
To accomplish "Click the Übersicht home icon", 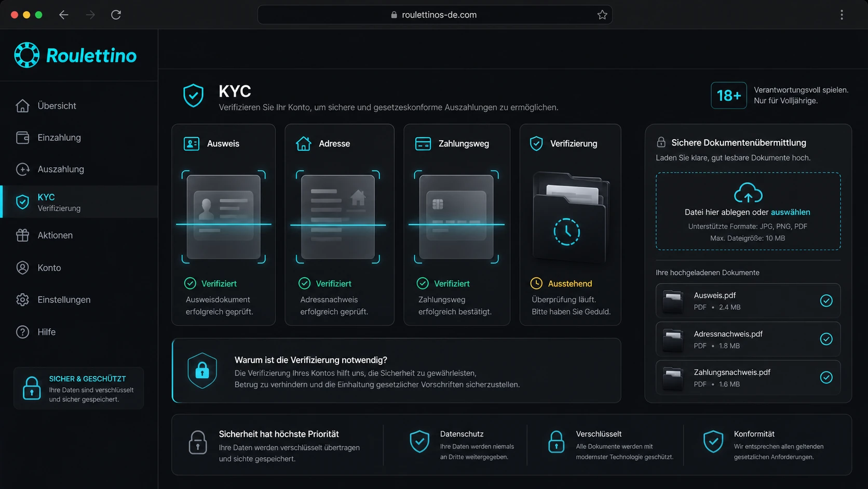I will 22,105.
